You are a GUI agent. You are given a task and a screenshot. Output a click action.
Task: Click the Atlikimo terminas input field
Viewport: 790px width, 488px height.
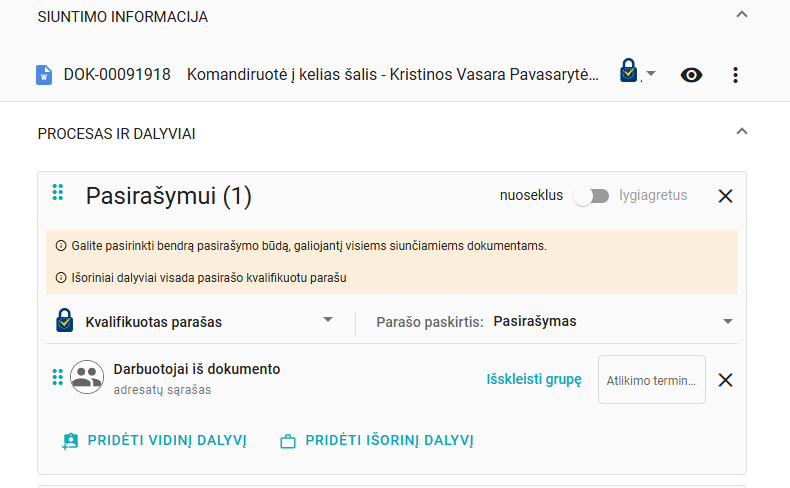click(x=652, y=380)
